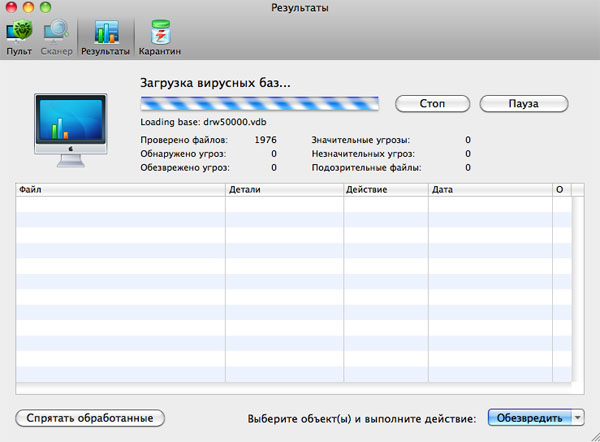Select the Результаты toolbar icon
This screenshot has width=600, height=442.
[105, 37]
